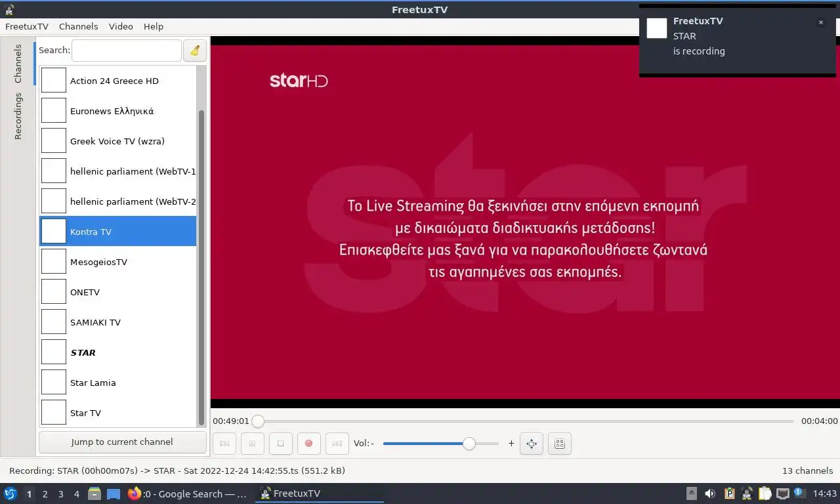Select the Euronews Ελληνικά channel
The image size is (840, 504).
pyautogui.click(x=118, y=111)
